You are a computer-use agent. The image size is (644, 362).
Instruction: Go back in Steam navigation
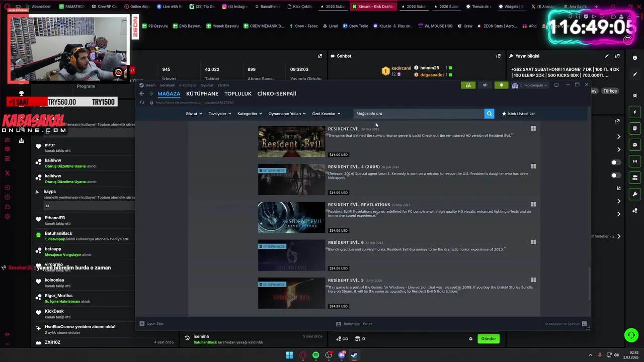pyautogui.click(x=142, y=94)
